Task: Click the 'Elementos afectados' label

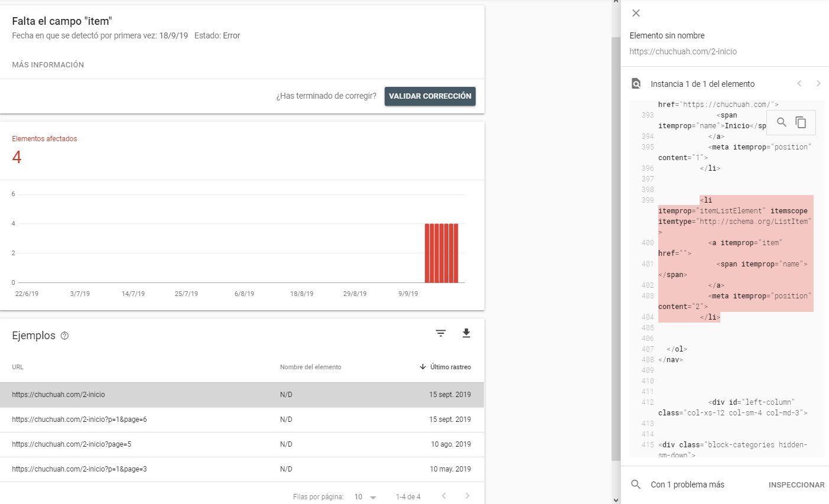Action: [x=44, y=139]
